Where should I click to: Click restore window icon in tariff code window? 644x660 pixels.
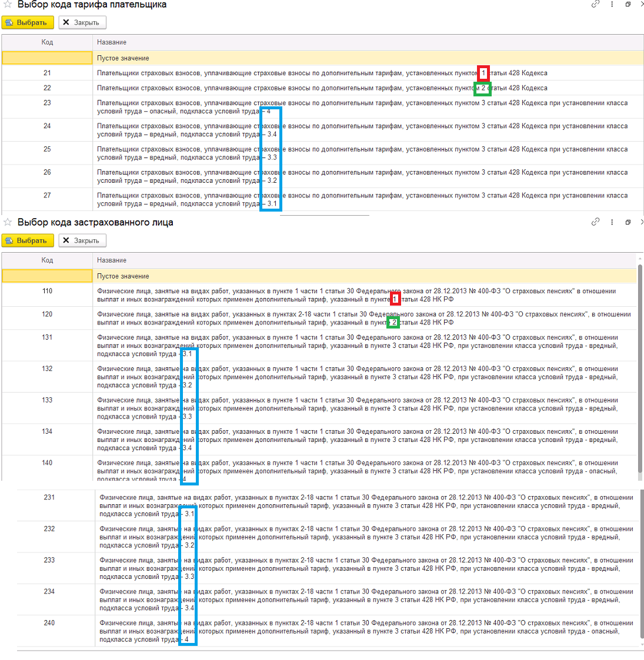point(628,4)
